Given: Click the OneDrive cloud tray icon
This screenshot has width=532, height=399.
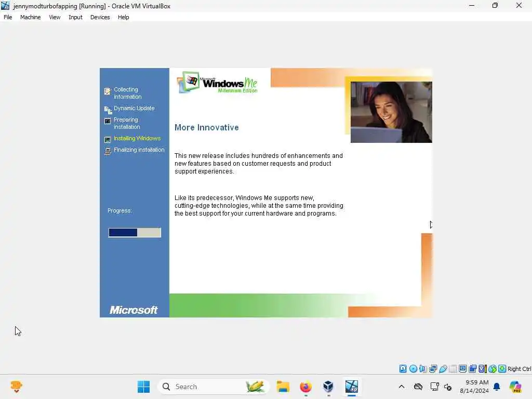Looking at the screenshot, I should [x=418, y=387].
